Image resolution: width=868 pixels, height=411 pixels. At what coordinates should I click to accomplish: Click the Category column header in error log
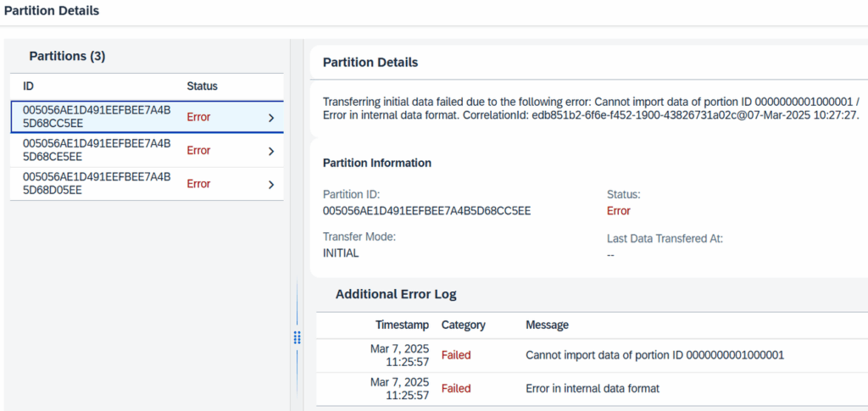[x=463, y=325]
